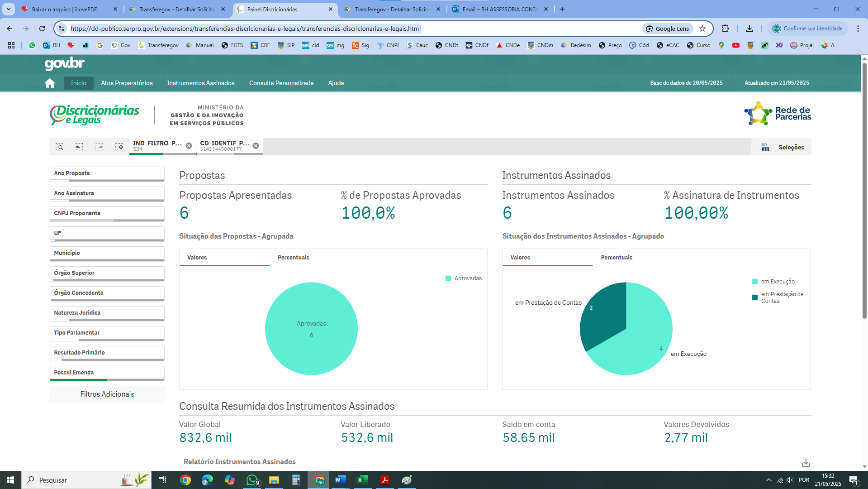Open bookmarks apps grid icon
The image size is (868, 489).
pos(11,45)
